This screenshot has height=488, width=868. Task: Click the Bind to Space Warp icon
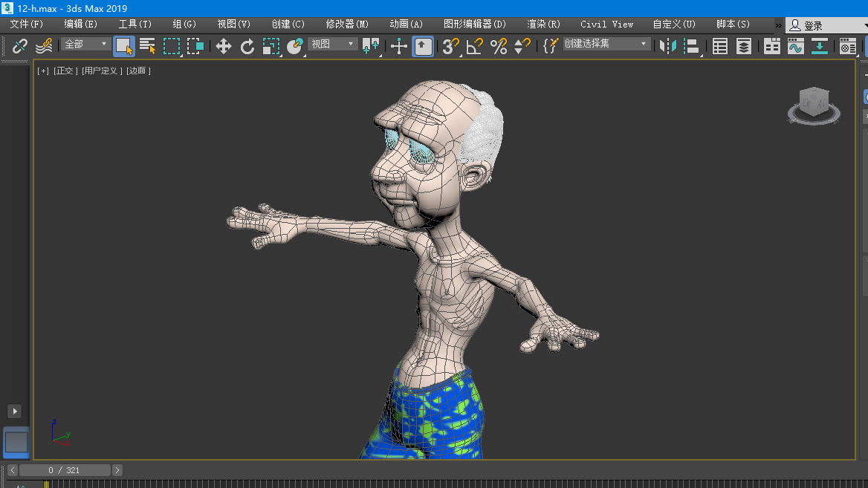click(x=44, y=46)
